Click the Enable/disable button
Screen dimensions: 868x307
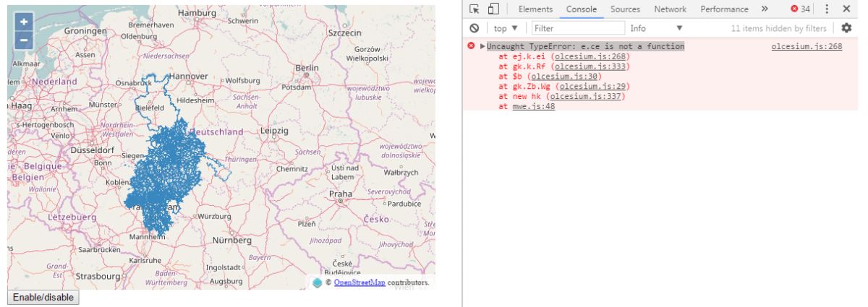43,298
